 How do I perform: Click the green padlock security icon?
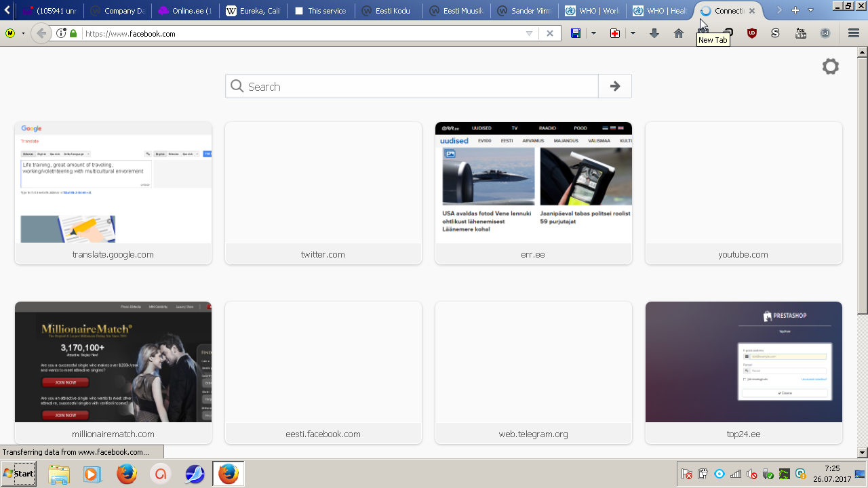tap(73, 33)
